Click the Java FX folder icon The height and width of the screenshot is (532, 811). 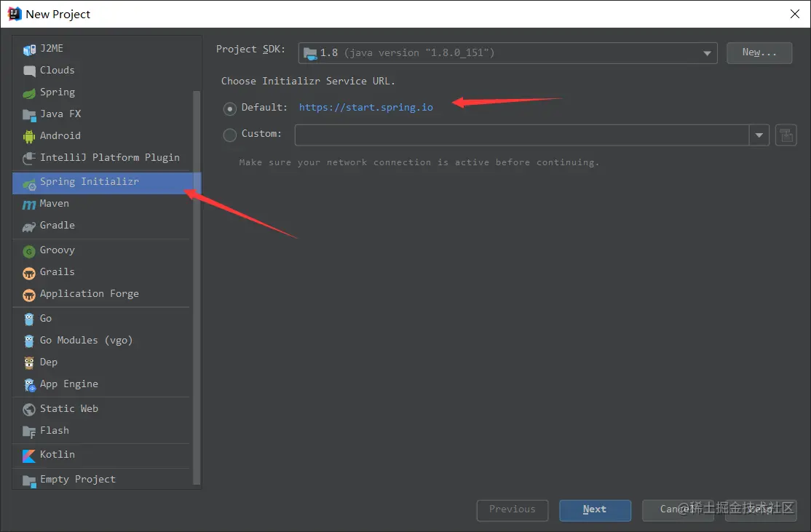29,115
